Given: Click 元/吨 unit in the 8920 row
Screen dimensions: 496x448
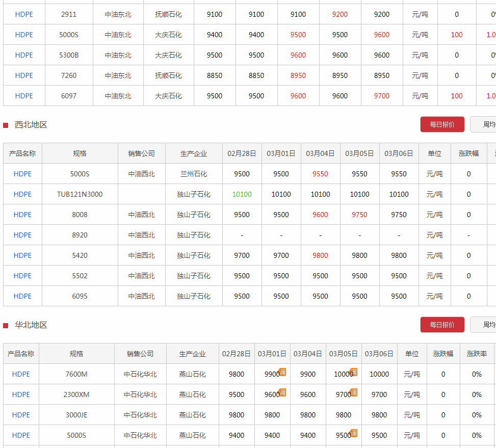Looking at the screenshot, I should pos(435,235).
